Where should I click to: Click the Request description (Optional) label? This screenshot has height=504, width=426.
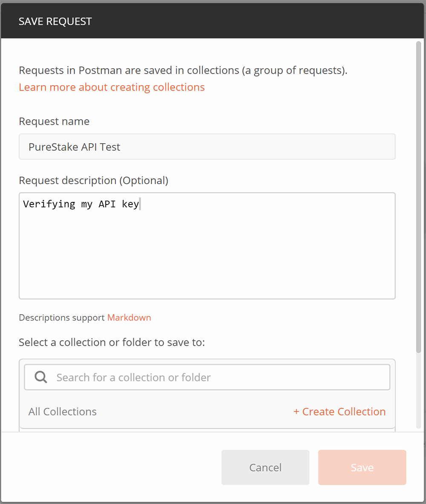pyautogui.click(x=93, y=180)
